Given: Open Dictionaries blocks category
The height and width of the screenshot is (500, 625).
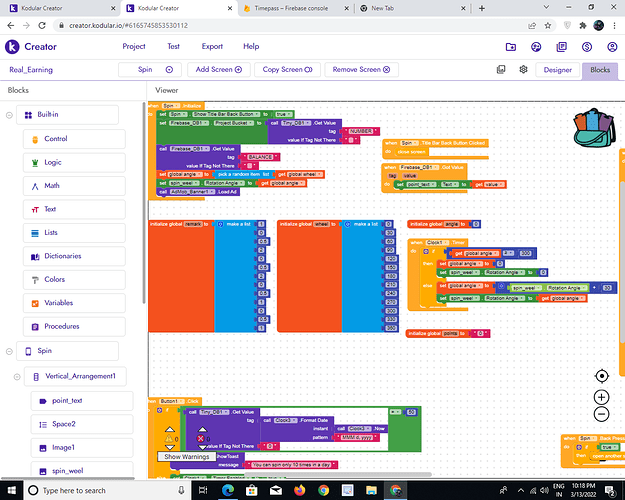Looking at the screenshot, I should pyautogui.click(x=74, y=256).
